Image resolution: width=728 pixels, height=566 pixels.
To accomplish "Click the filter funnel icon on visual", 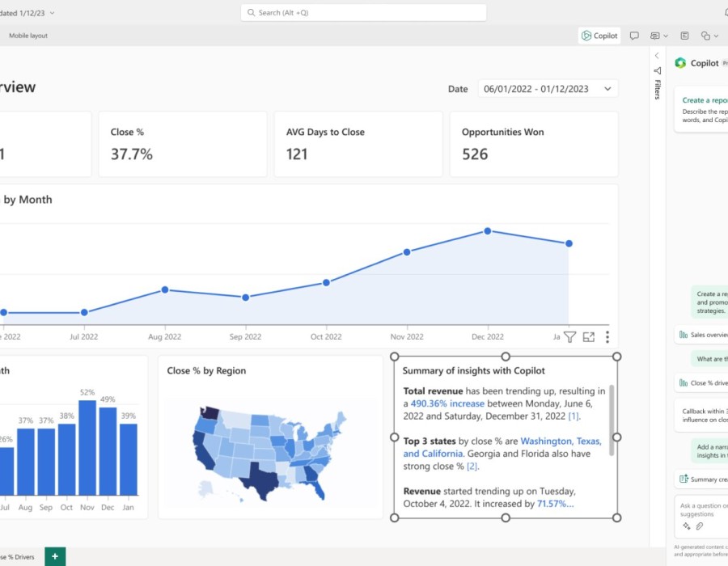I will [569, 337].
